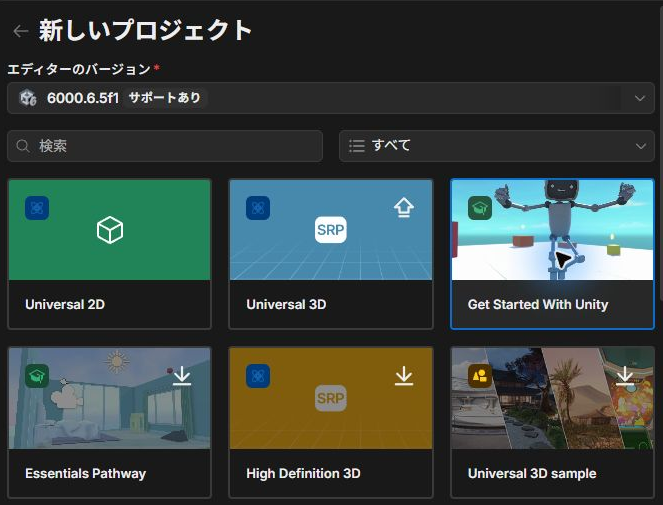Image resolution: width=663 pixels, height=505 pixels.
Task: Select the Universal 2D template thumbnail
Action: coord(110,230)
